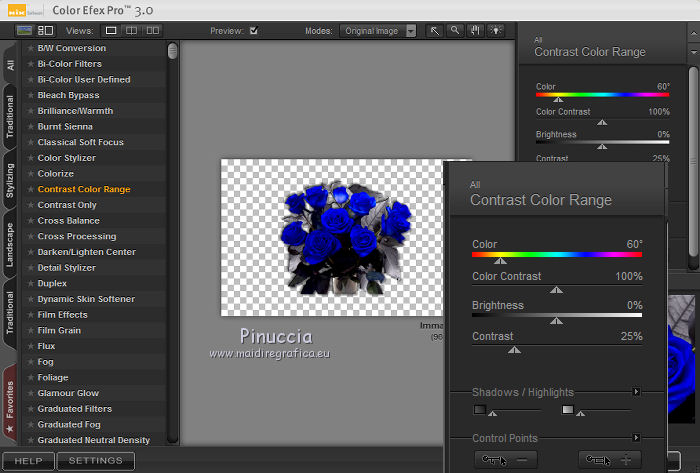Click the filter list layout icon
700x473 pixels.
coord(46,30)
